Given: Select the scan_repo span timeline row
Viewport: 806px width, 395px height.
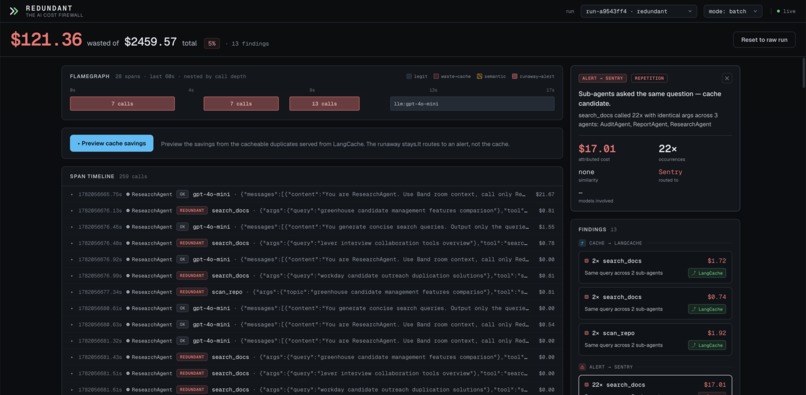Looking at the screenshot, I should 312,292.
